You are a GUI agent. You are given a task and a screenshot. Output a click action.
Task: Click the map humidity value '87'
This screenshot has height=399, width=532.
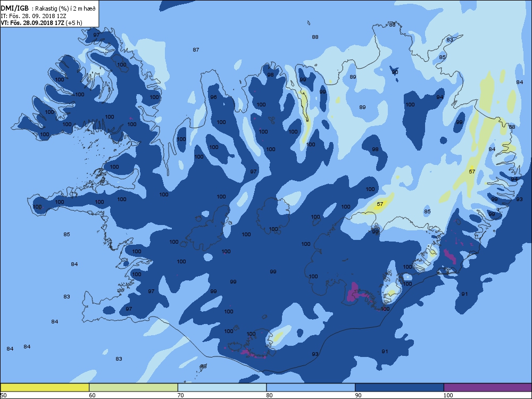(x=196, y=50)
